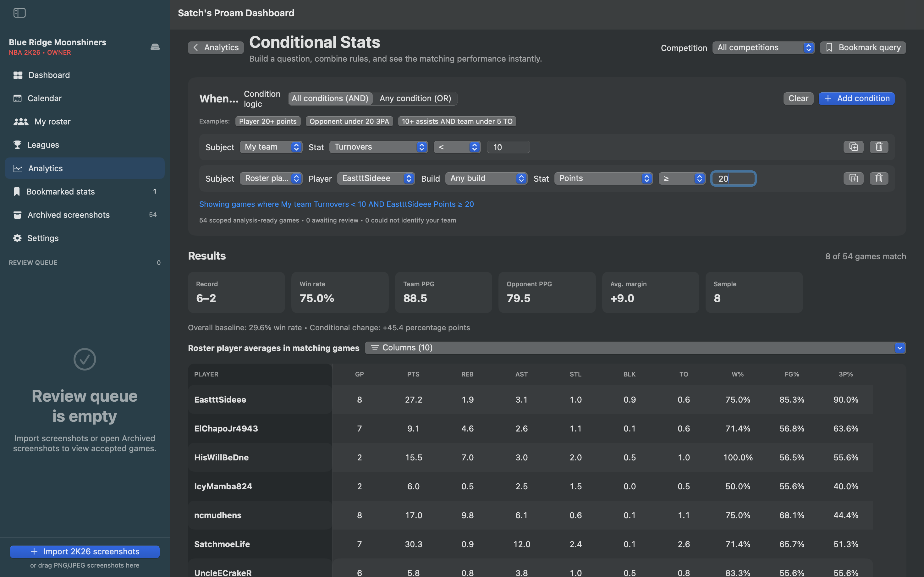Delete the Points condition row
924x577 pixels.
point(879,178)
